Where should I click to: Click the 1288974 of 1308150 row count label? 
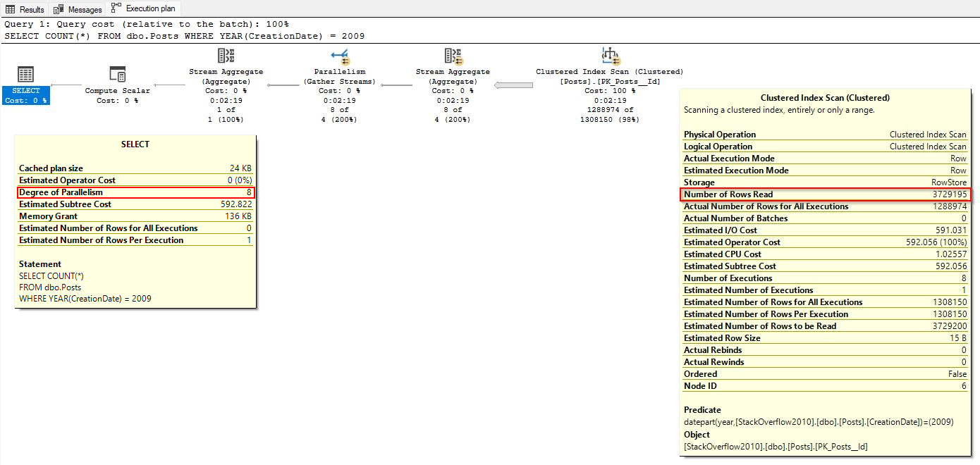(x=610, y=115)
